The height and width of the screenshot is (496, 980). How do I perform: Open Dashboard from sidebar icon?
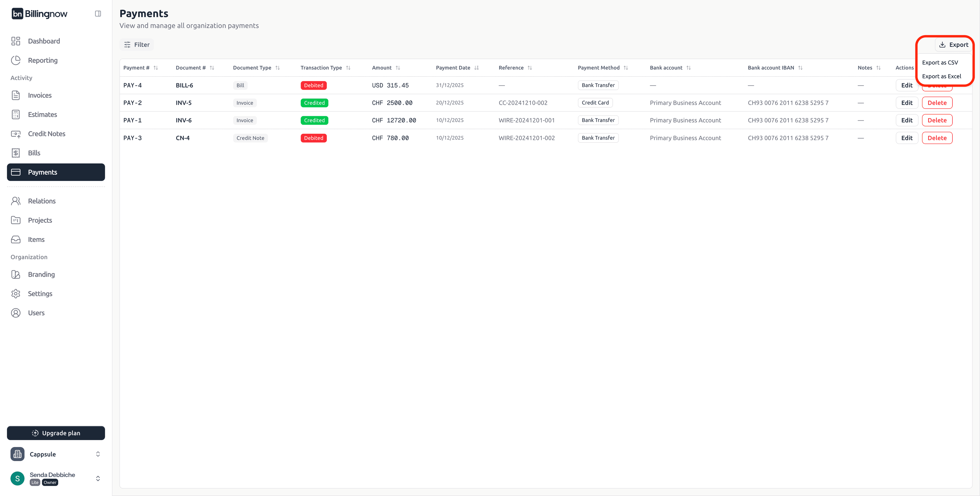tap(16, 41)
